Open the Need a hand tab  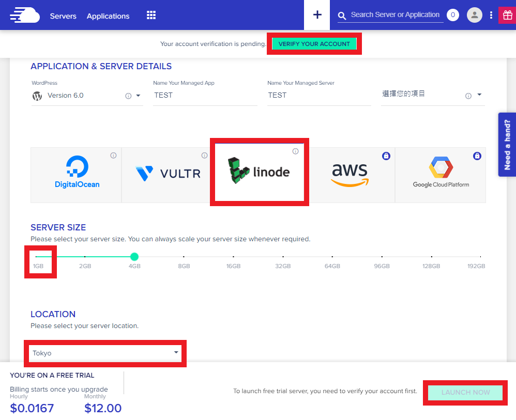507,145
